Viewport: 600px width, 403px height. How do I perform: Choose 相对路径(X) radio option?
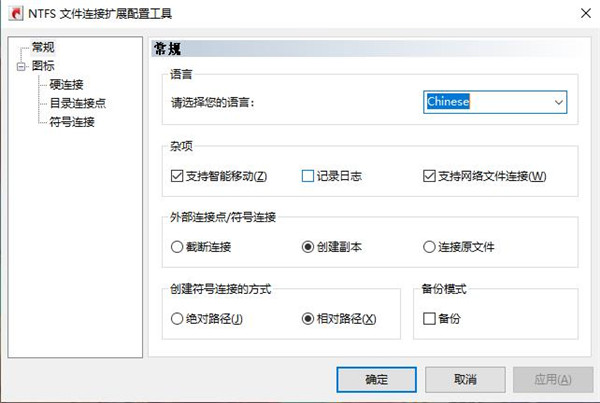(x=308, y=319)
